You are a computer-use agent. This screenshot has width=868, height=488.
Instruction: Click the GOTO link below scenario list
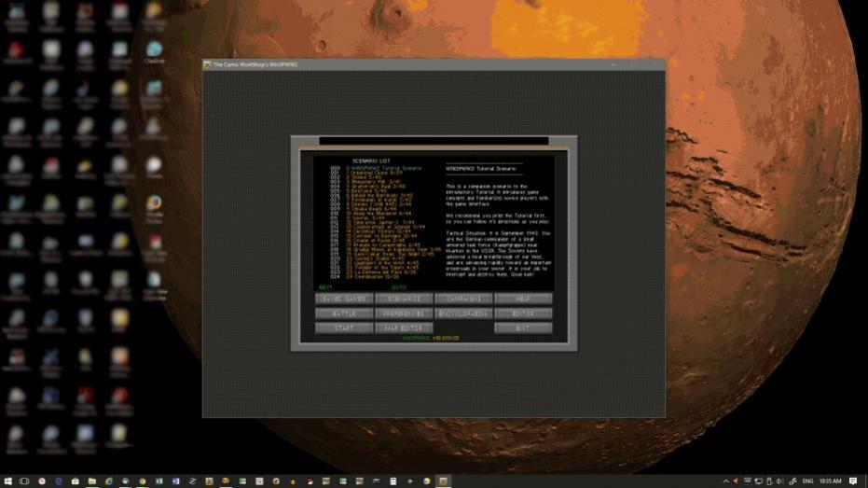[399, 287]
